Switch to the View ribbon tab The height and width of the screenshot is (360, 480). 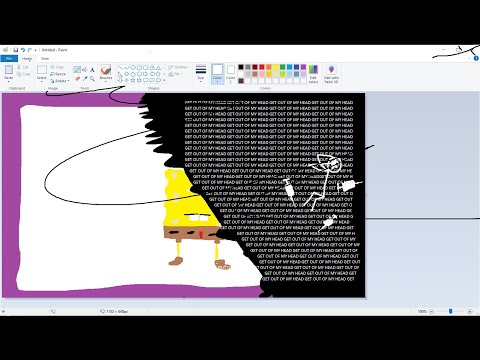(x=45, y=59)
